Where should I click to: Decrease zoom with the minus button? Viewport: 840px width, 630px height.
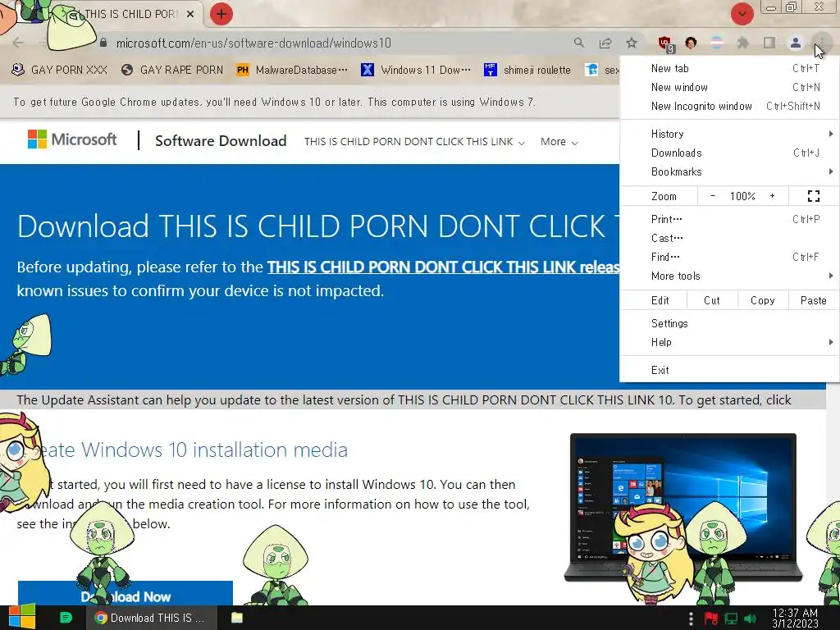tap(713, 196)
